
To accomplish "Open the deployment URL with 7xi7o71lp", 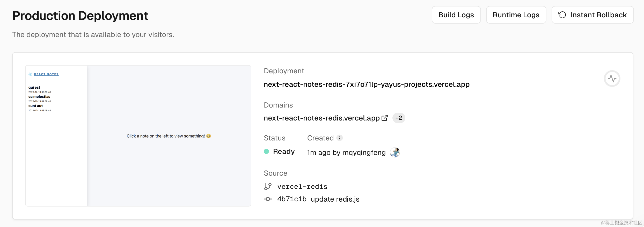I will click(x=367, y=84).
